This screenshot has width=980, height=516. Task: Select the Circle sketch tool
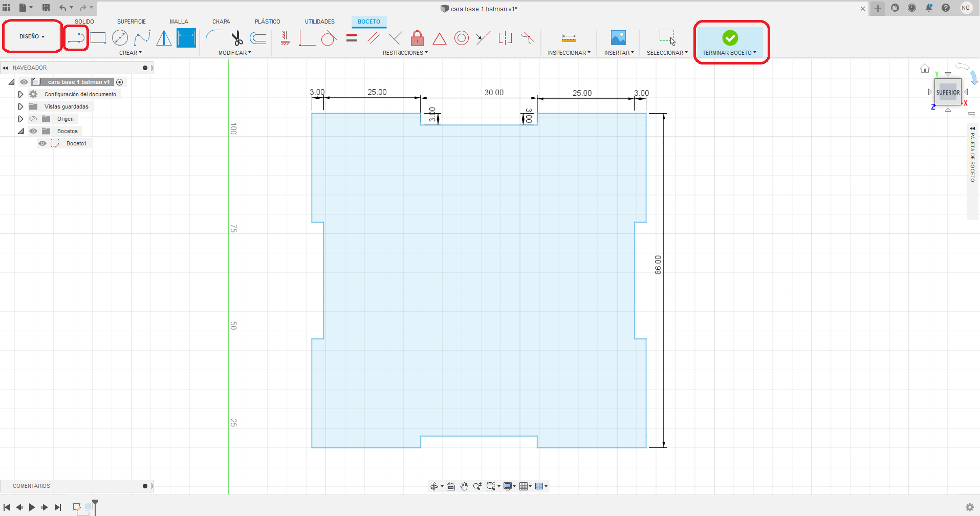click(x=120, y=38)
